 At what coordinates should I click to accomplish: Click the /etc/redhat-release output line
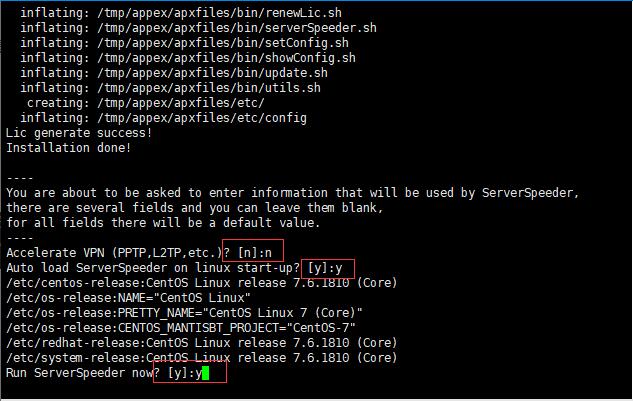coord(199,343)
